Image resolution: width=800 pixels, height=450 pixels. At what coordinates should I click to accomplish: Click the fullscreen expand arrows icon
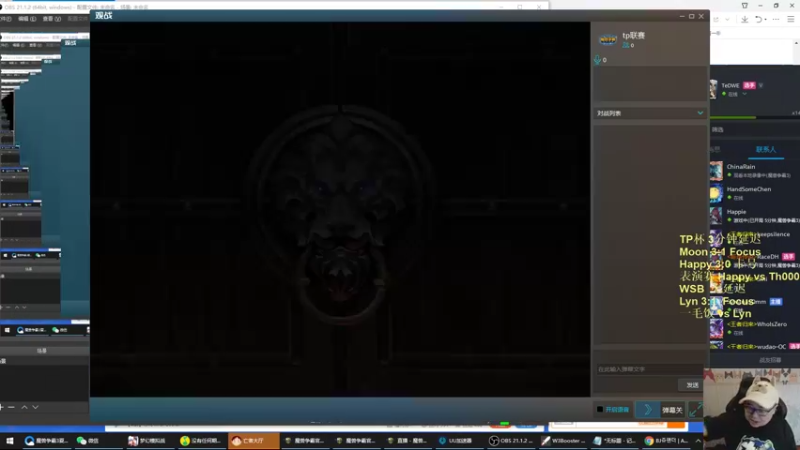(x=695, y=409)
